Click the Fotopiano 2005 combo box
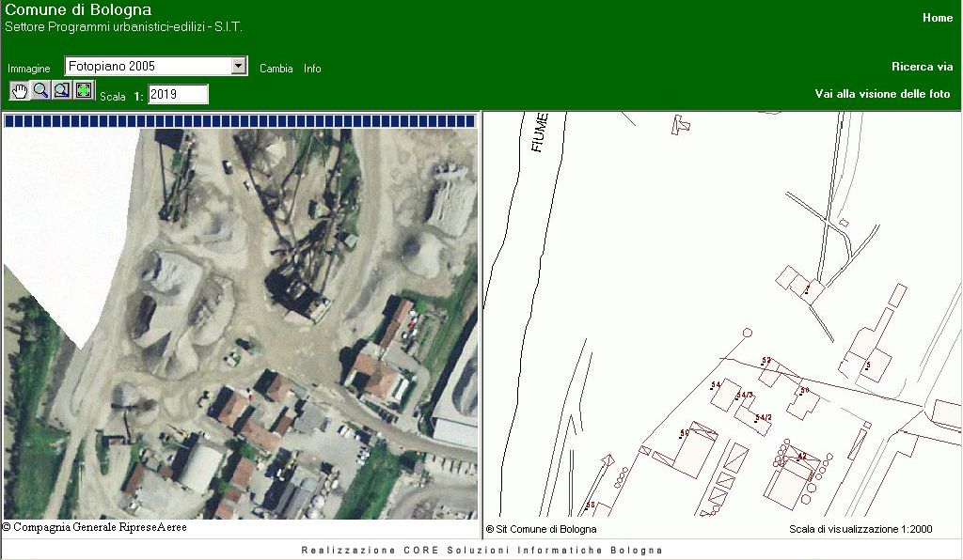 click(147, 66)
